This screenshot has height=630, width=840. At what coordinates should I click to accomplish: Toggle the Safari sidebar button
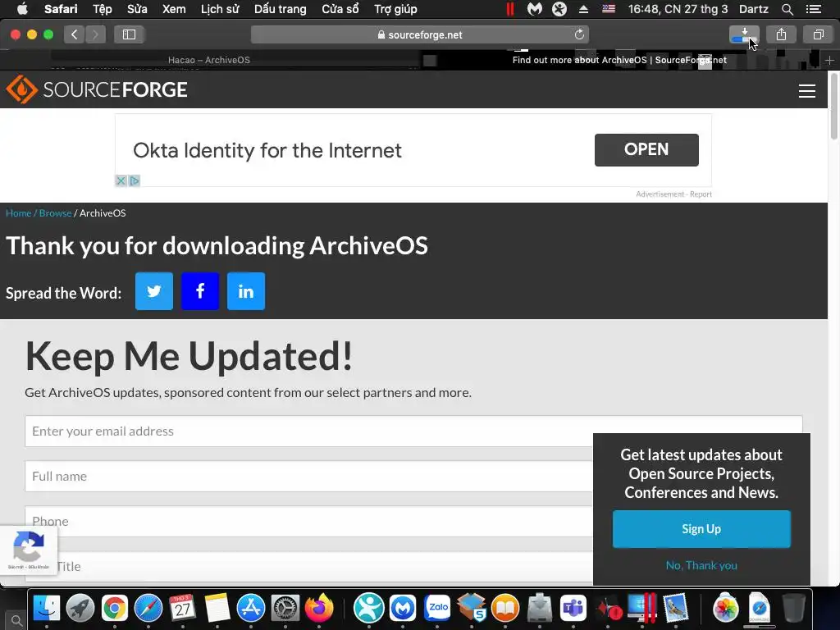point(129,34)
